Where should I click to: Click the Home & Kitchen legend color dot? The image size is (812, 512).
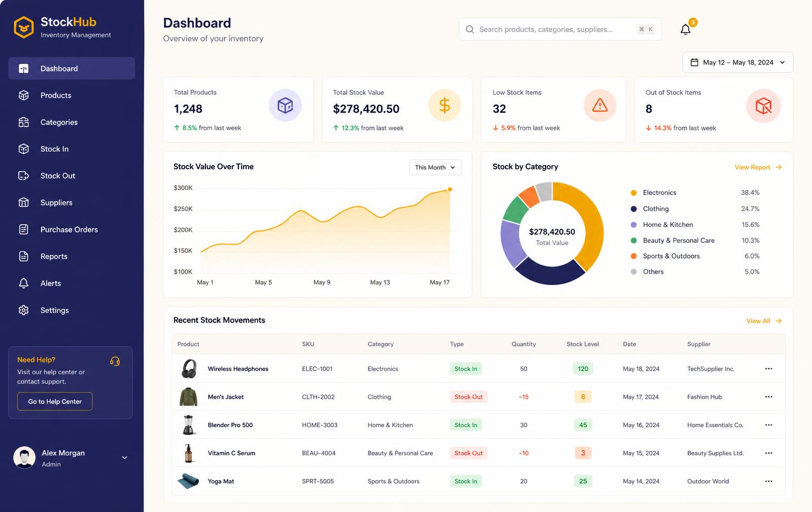click(x=633, y=225)
